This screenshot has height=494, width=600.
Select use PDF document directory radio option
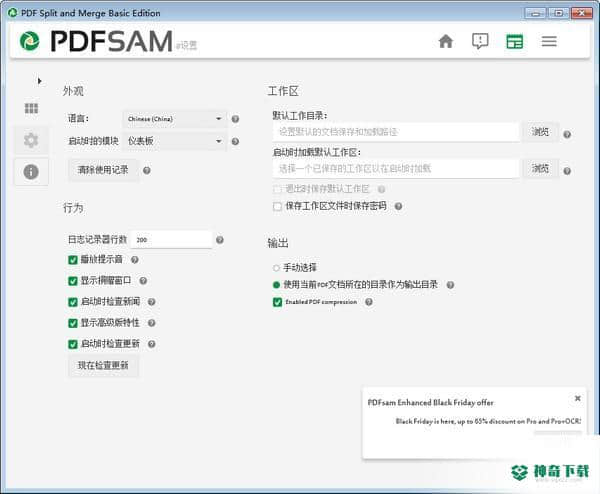tap(276, 285)
